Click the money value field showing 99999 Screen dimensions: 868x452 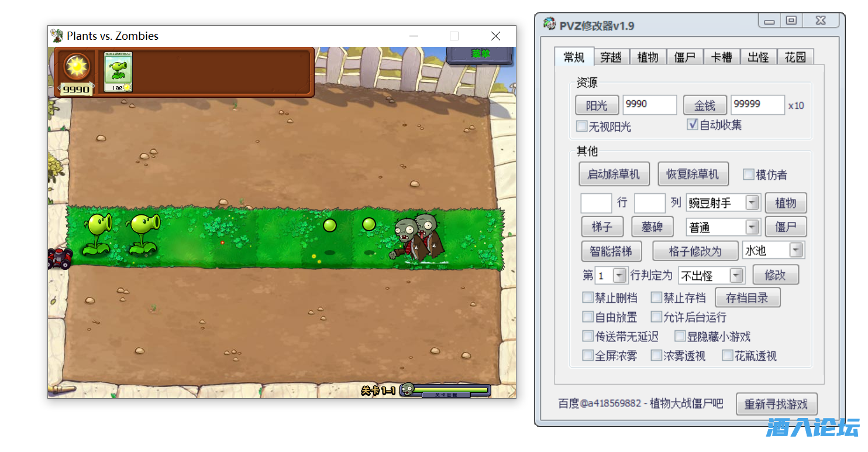tap(757, 105)
